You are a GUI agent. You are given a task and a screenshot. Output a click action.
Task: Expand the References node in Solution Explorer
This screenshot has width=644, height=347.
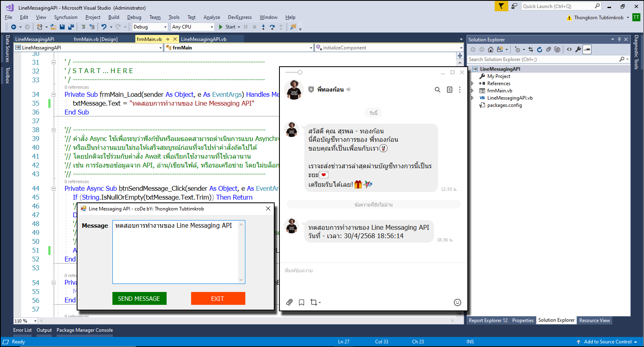[x=472, y=84]
